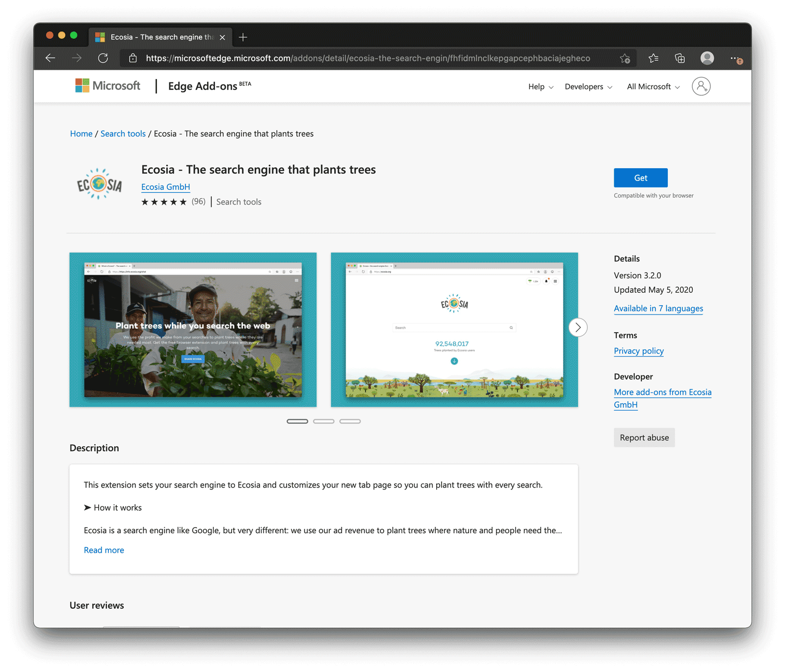
Task: Click the Search tools category label
Action: [x=238, y=202]
